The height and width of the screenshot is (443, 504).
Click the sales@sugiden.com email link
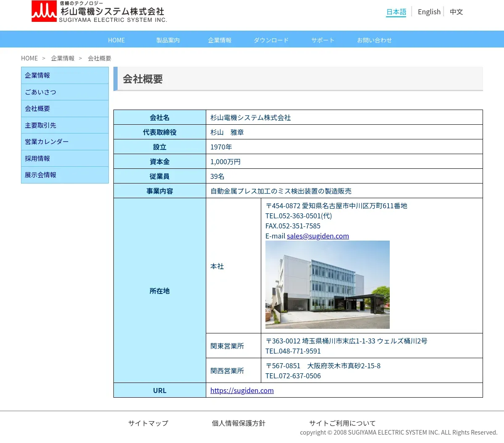pos(318,236)
